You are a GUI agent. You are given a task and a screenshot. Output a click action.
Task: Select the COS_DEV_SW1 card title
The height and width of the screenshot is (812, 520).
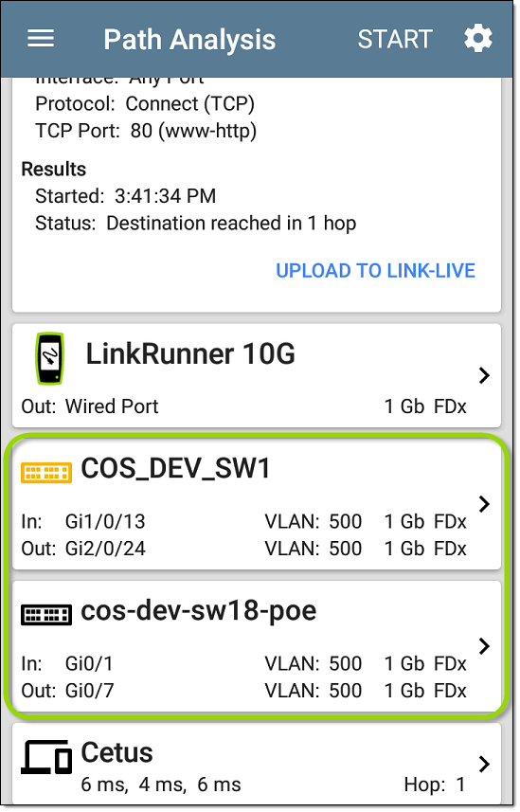point(175,469)
